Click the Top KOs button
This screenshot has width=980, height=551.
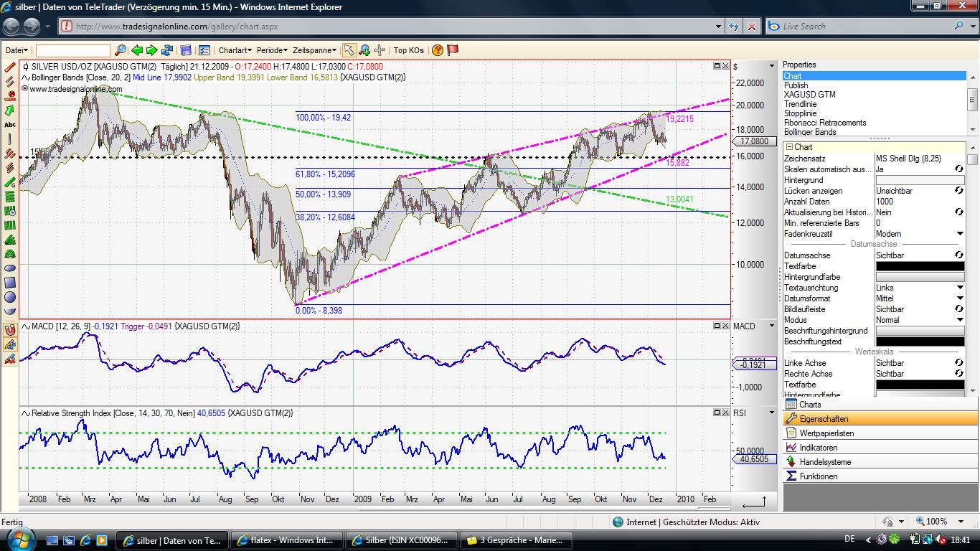[x=409, y=50]
